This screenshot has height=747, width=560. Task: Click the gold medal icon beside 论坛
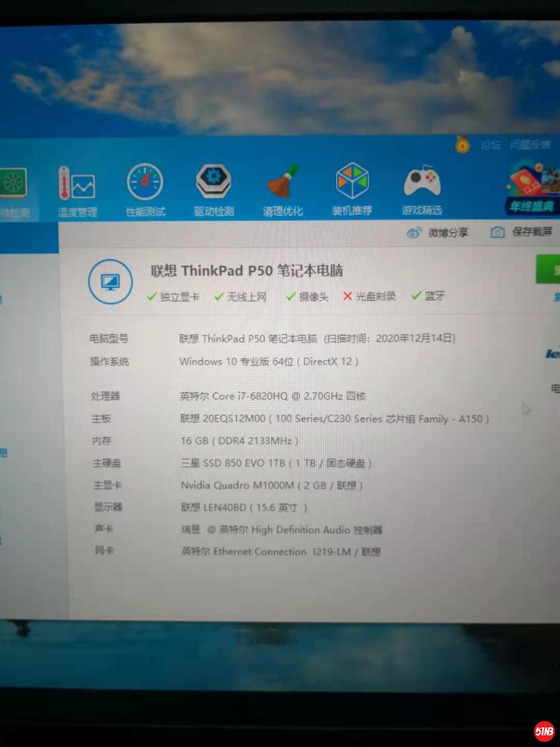tap(463, 145)
